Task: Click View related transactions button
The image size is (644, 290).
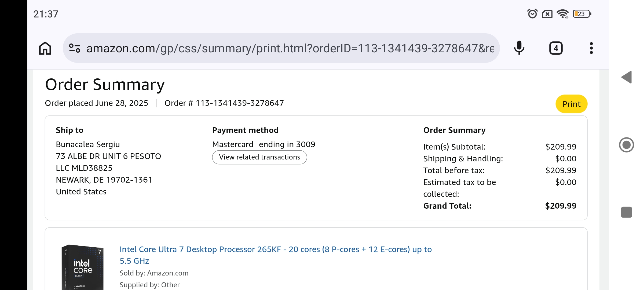Action: pyautogui.click(x=259, y=157)
